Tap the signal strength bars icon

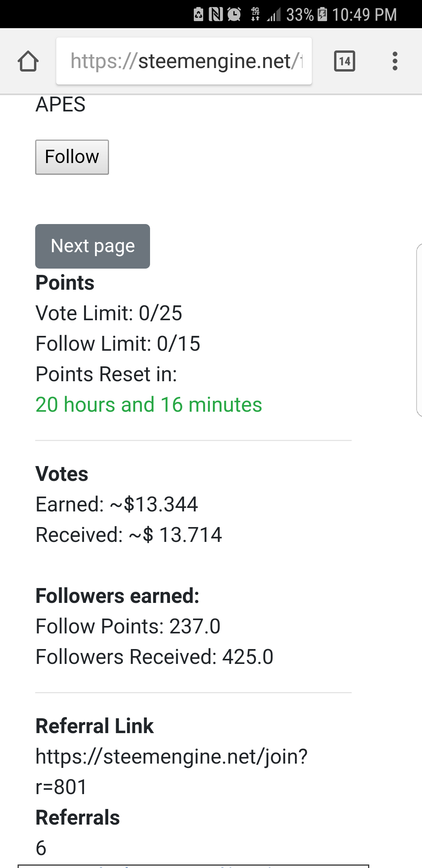(x=274, y=15)
